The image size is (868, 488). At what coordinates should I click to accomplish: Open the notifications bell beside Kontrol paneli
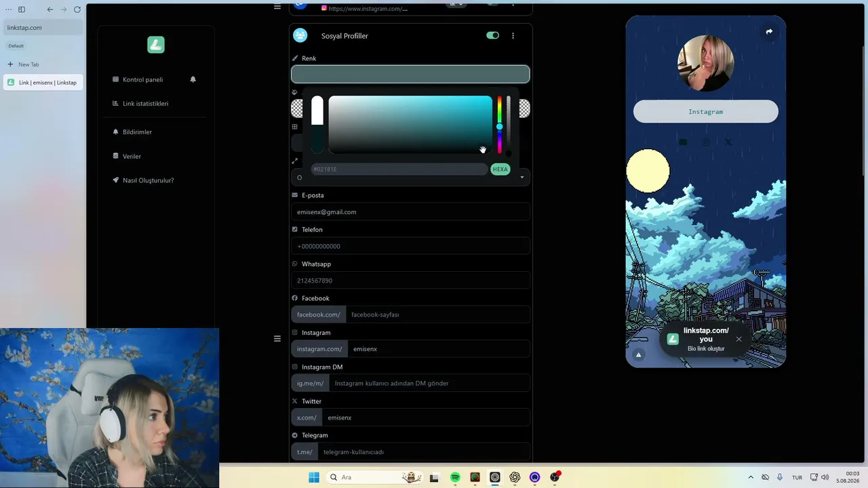click(x=193, y=79)
